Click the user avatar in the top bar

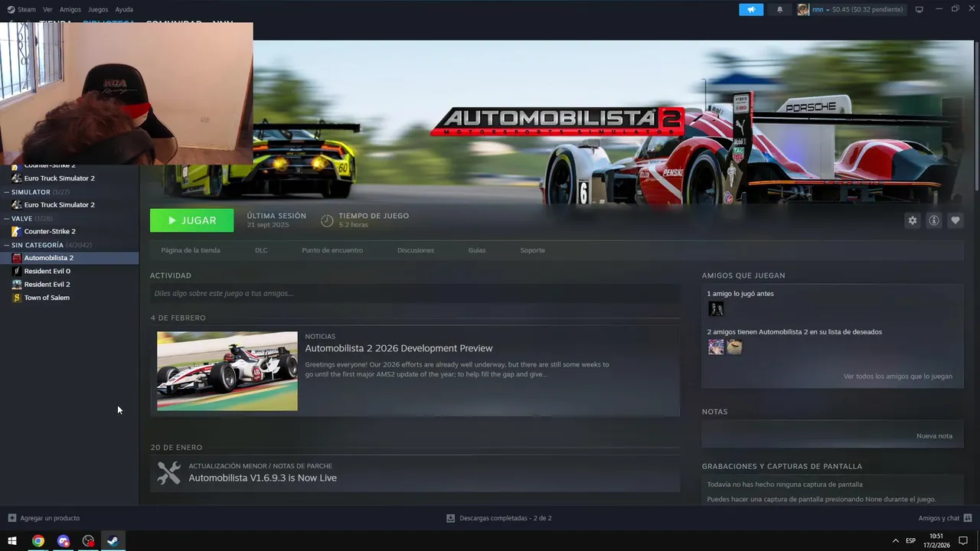[803, 9]
